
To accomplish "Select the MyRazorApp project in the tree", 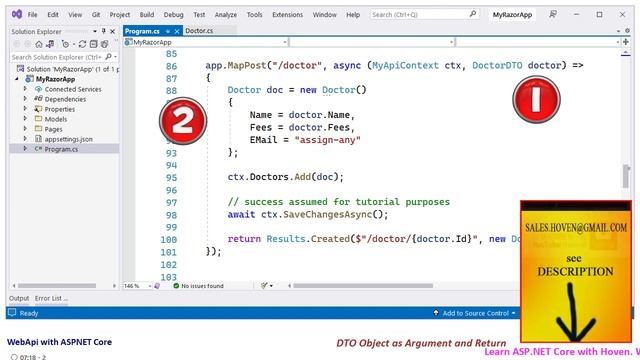I will coord(55,79).
